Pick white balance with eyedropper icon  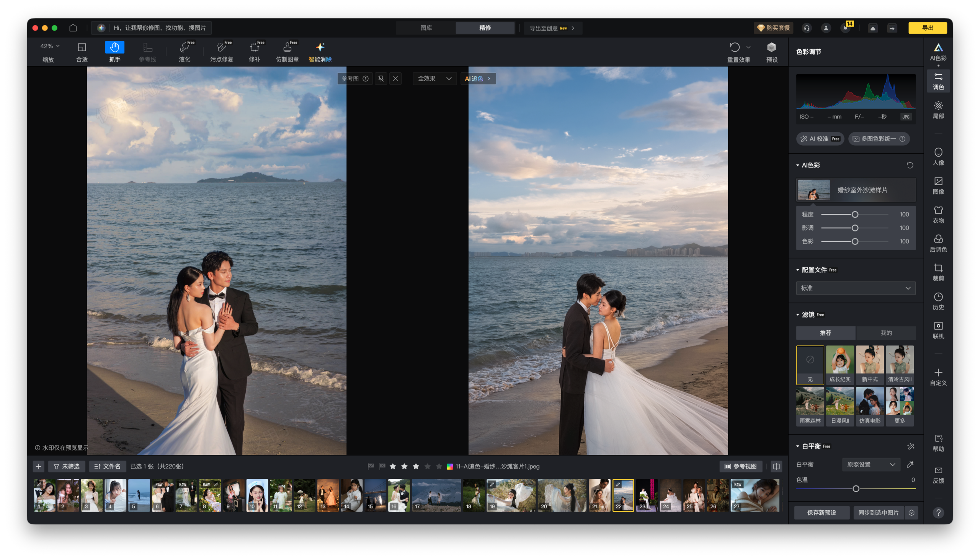point(910,465)
